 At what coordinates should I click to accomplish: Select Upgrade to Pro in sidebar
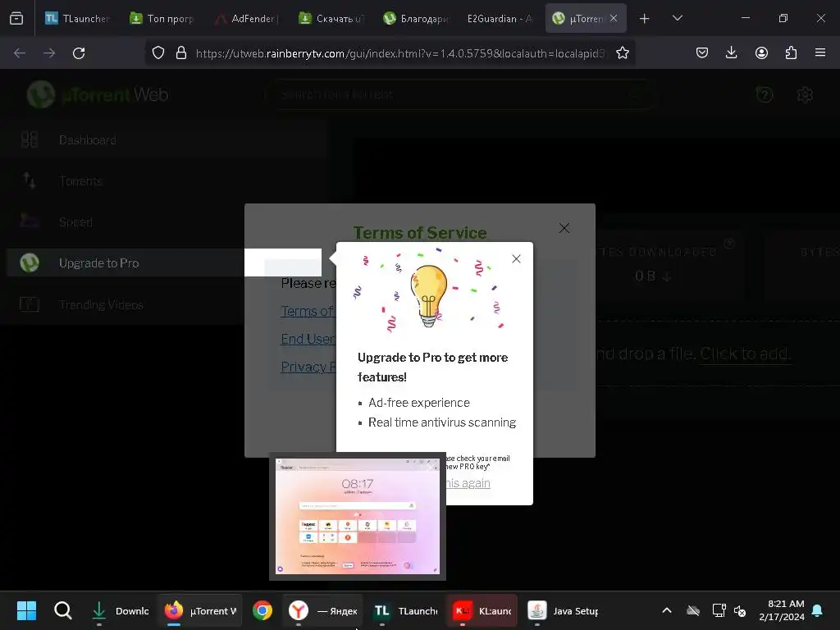point(98,263)
